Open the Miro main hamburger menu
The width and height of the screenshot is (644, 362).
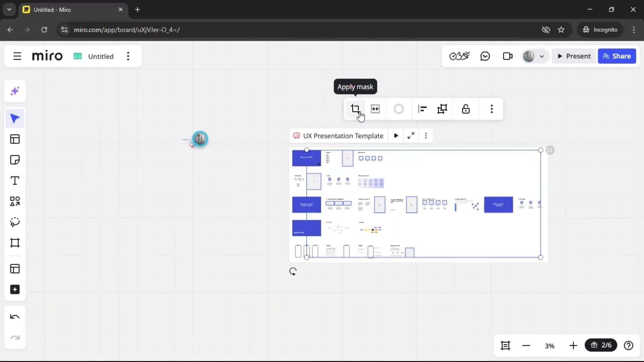17,56
